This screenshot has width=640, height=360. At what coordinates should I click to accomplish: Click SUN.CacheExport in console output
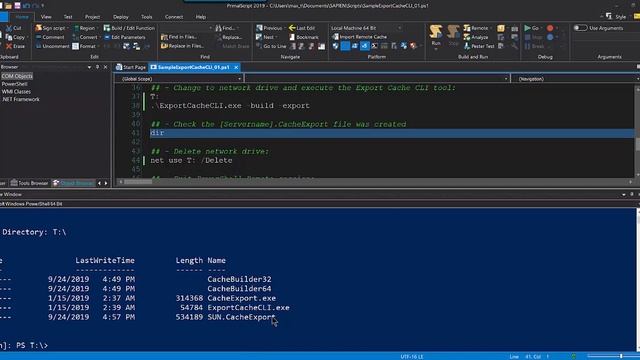point(241,317)
